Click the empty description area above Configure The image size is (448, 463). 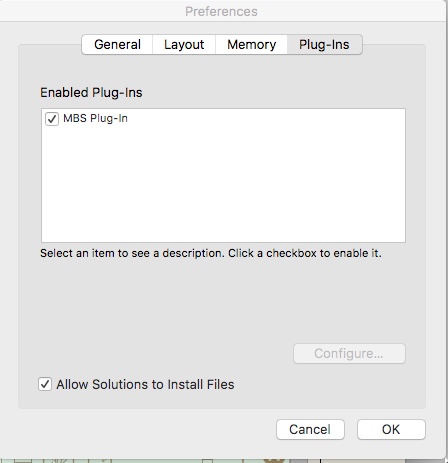[x=223, y=300]
